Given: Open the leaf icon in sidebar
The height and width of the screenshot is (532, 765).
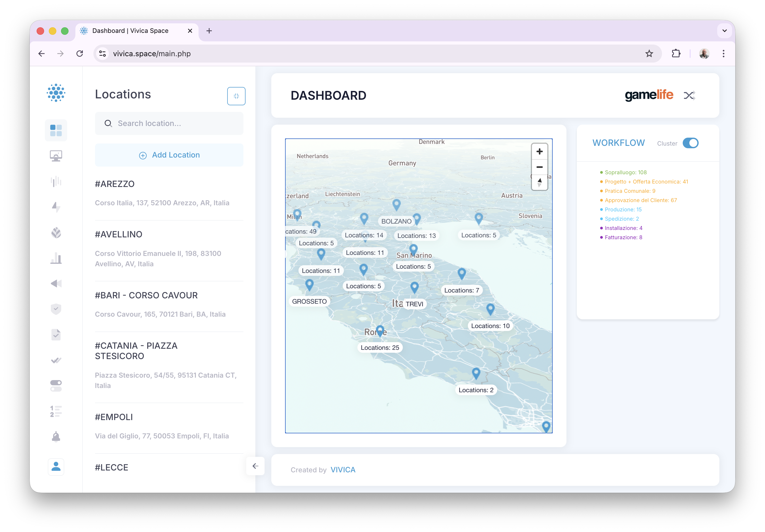Looking at the screenshot, I should pos(56,232).
